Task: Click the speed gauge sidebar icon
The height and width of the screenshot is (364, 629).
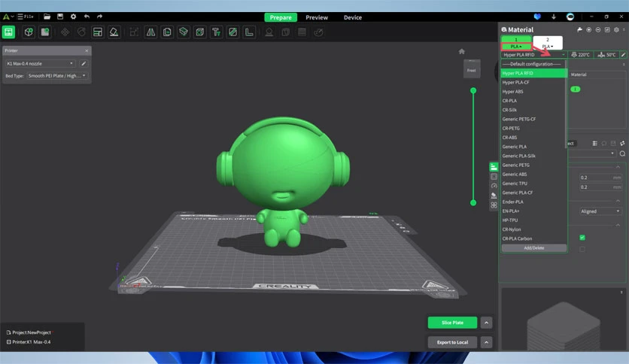Action: pyautogui.click(x=494, y=186)
